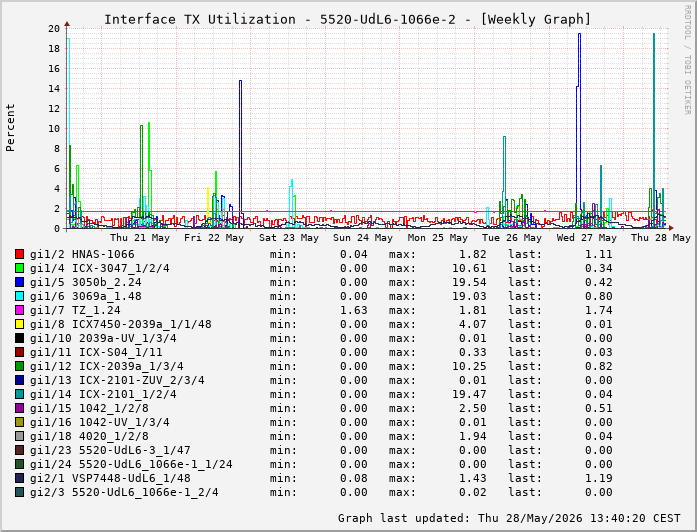Click the Percent y-axis label

10,128
